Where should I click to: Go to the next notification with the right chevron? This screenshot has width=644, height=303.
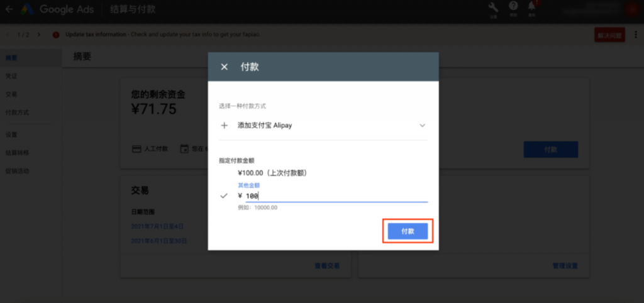coord(38,35)
